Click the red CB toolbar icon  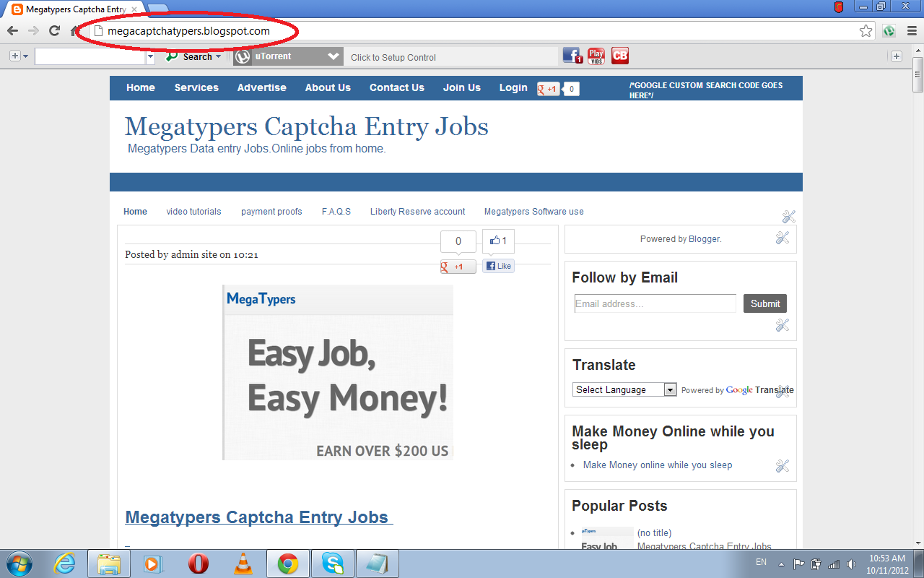(620, 56)
